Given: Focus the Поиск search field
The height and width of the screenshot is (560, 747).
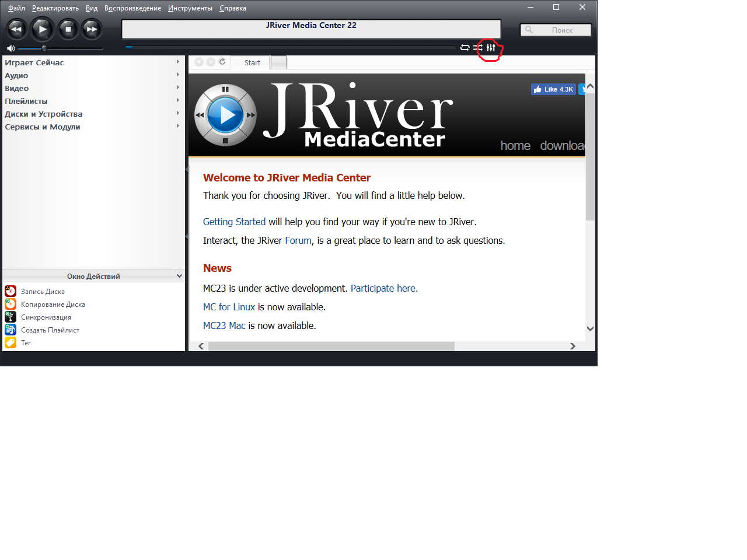Looking at the screenshot, I should (x=556, y=30).
